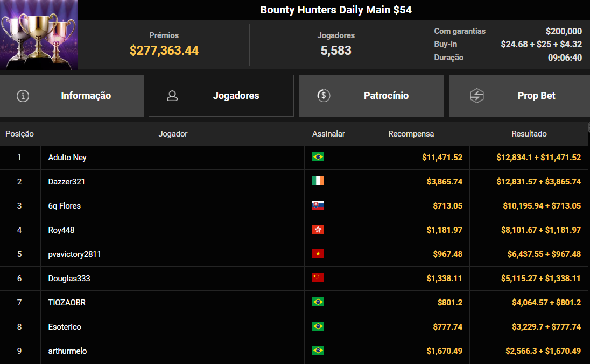
Task: Click the Brazil flag next to Adulto Ney
Action: pos(319,157)
